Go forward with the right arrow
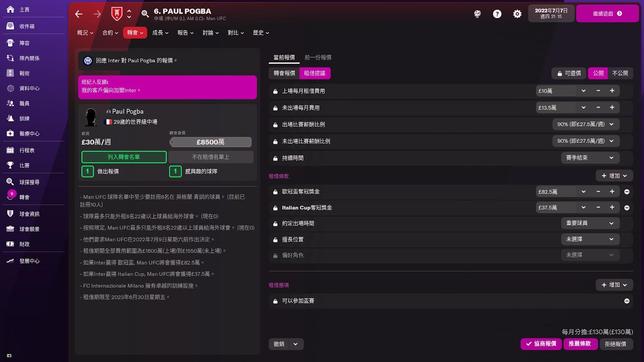 pos(97,14)
